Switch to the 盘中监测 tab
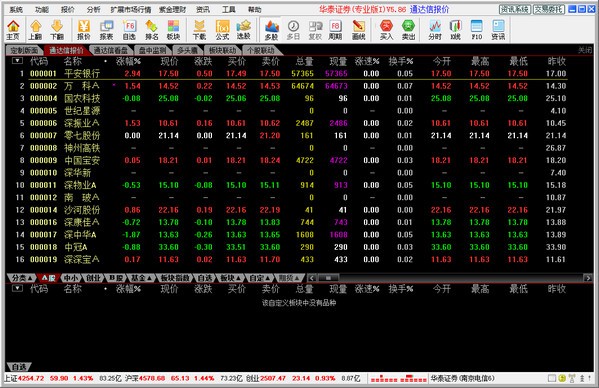Image resolution: width=599 pixels, height=388 pixels. [x=152, y=50]
